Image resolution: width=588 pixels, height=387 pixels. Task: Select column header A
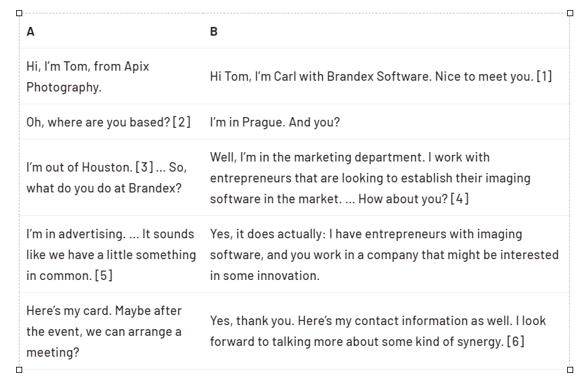click(31, 32)
